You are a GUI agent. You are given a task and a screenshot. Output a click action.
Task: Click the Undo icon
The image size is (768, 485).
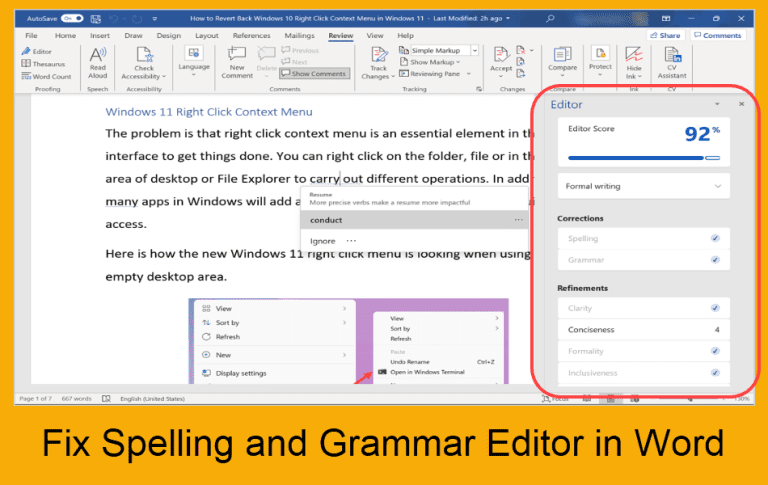(x=114, y=19)
